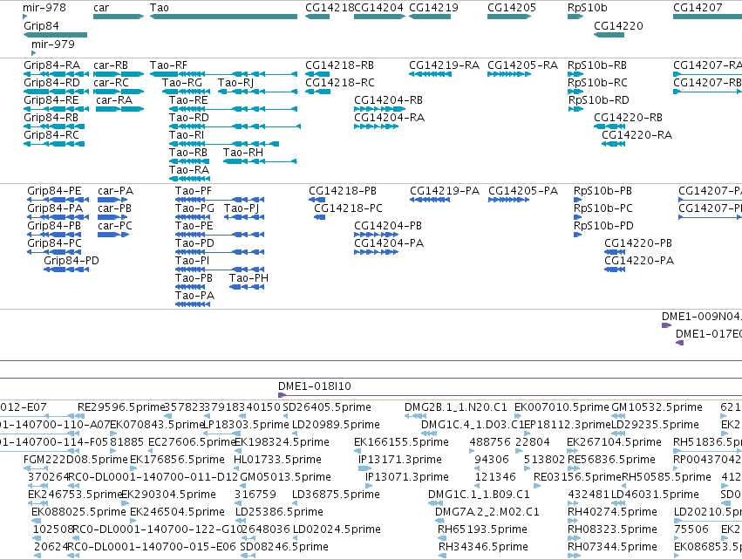Click the CG14204-PB protein label
The height and width of the screenshot is (560, 742).
tap(387, 226)
